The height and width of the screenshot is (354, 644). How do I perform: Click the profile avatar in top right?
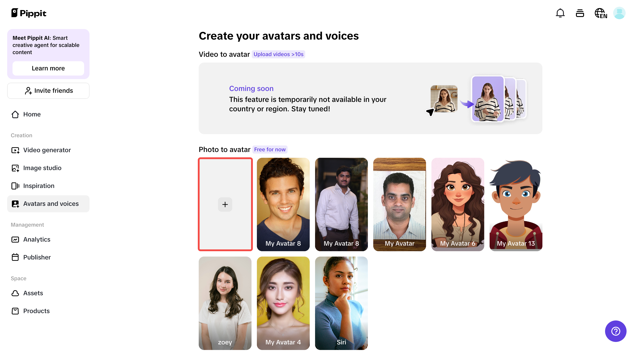pos(619,13)
